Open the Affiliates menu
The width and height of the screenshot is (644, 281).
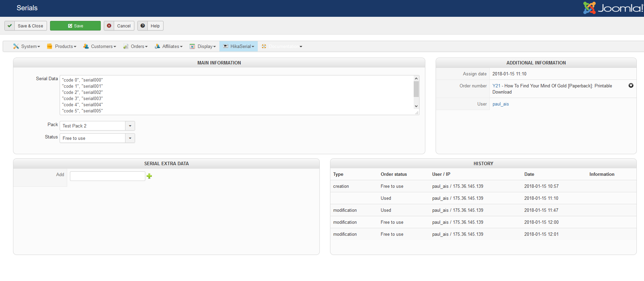coord(169,46)
